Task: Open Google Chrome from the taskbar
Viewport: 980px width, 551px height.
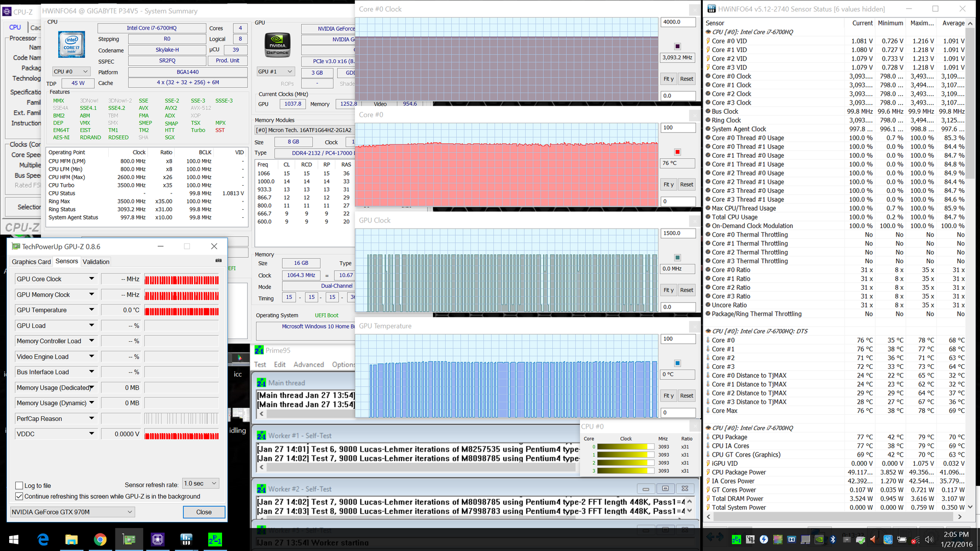Action: [x=100, y=539]
